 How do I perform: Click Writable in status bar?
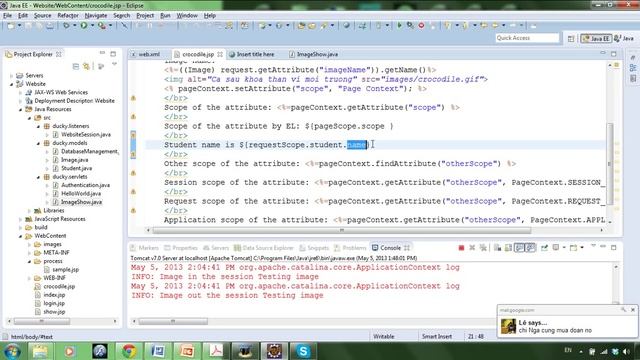[384, 337]
